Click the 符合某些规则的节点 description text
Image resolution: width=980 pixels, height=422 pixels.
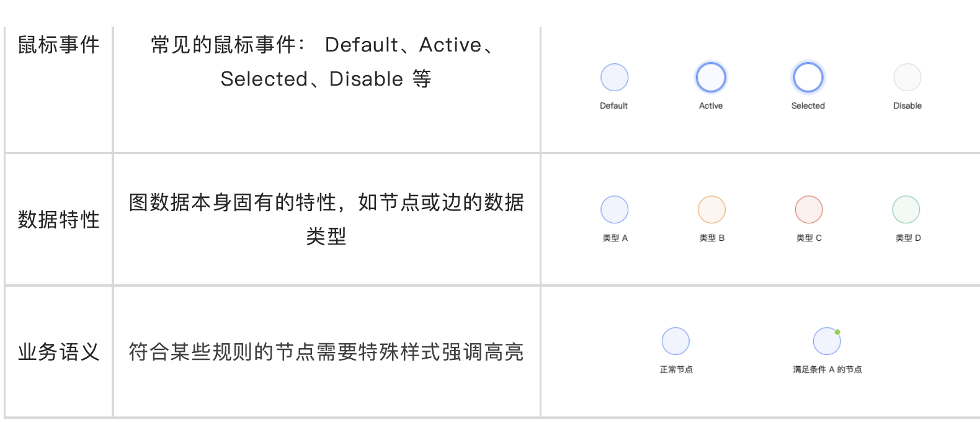pos(326,352)
